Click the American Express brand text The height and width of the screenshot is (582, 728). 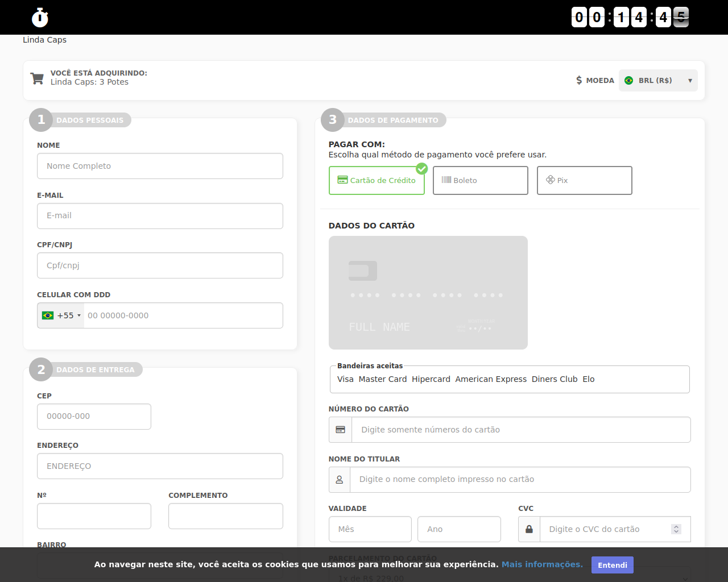(491, 379)
